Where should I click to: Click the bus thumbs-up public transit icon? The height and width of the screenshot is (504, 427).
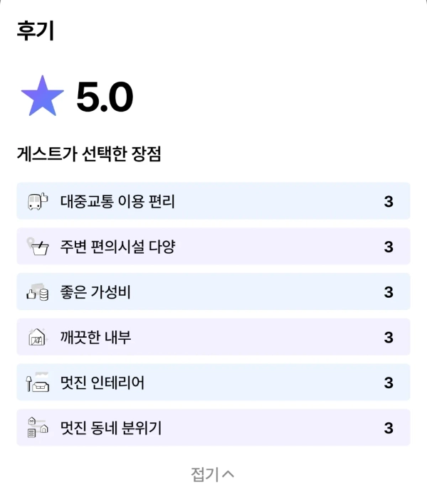38,201
